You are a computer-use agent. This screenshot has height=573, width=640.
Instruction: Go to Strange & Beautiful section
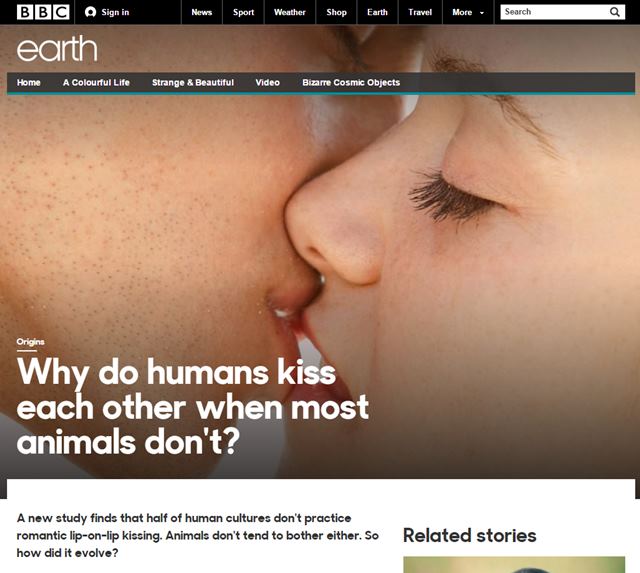[x=193, y=82]
